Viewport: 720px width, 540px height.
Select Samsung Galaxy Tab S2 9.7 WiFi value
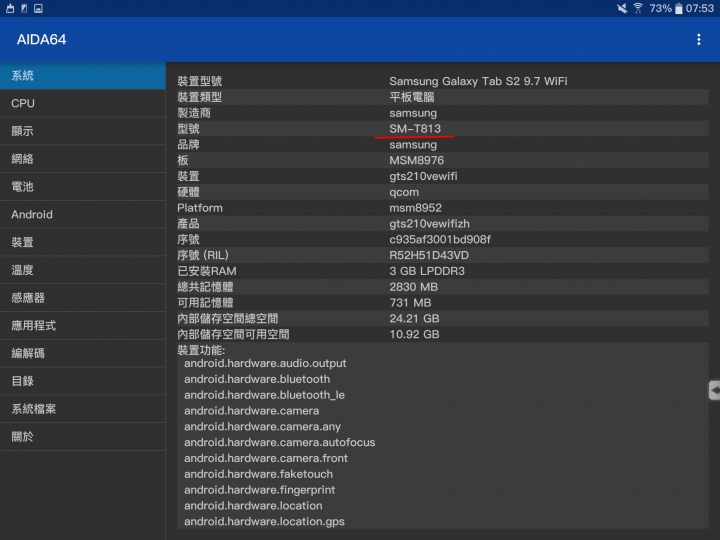coord(478,81)
